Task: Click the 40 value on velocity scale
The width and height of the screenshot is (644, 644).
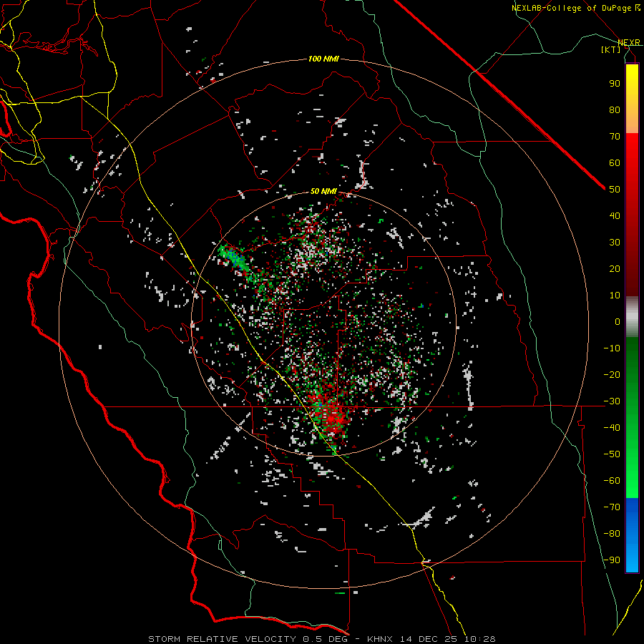Action: 615,215
